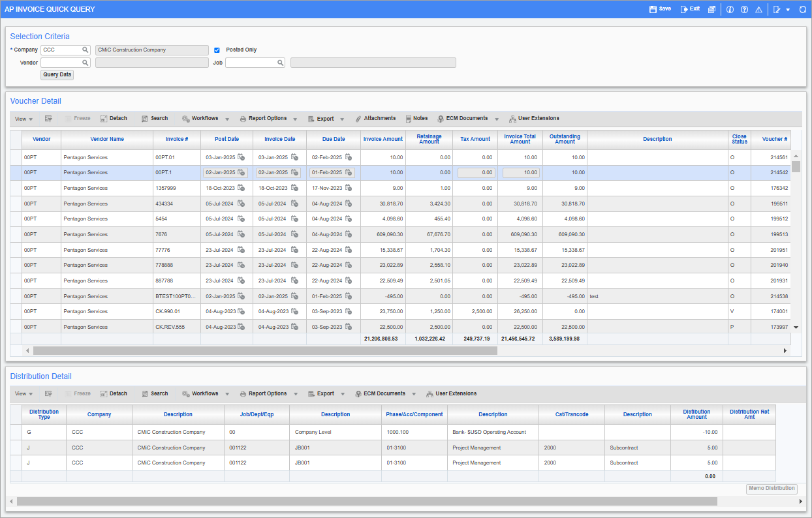The image size is (812, 518).
Task: Click the Exit button in the title bar
Action: 689,9
